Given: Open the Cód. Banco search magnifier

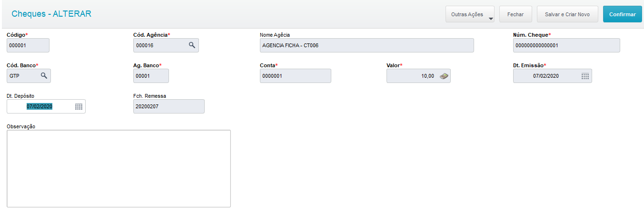Looking at the screenshot, I should [x=44, y=76].
